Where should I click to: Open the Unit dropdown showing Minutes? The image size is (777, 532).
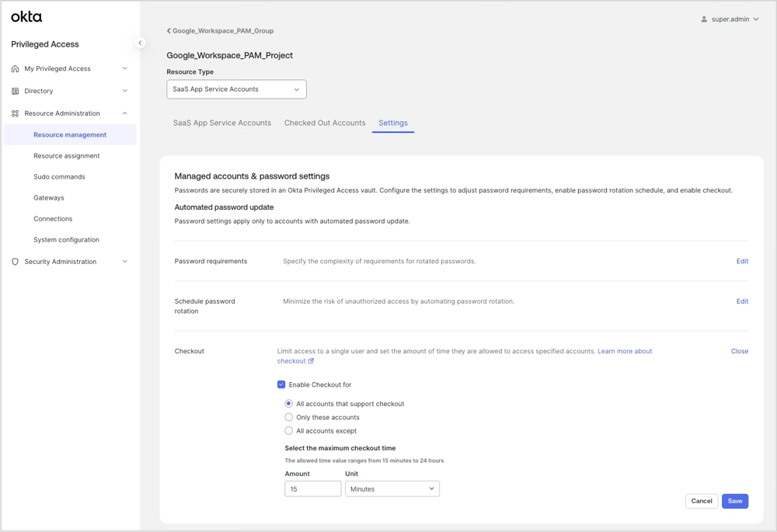click(x=392, y=489)
